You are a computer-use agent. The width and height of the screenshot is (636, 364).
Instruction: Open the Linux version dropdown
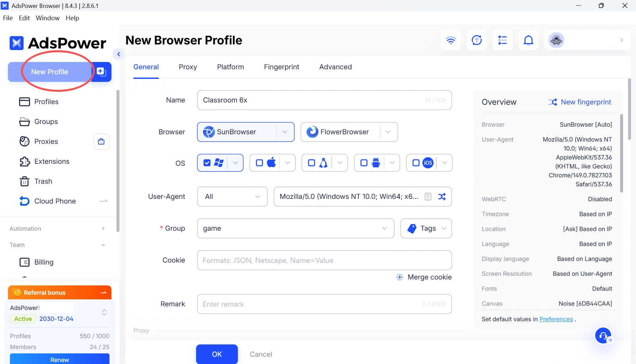[340, 163]
